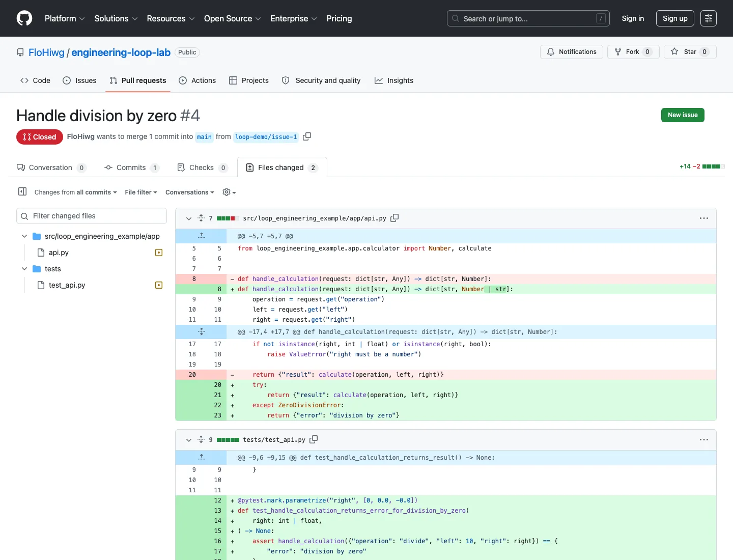
Task: Open the Solutions menu
Action: pos(116,18)
